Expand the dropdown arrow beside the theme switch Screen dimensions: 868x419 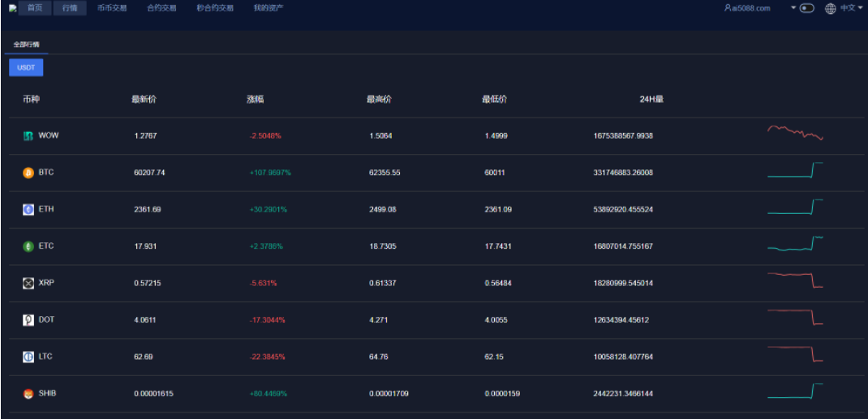(x=794, y=8)
